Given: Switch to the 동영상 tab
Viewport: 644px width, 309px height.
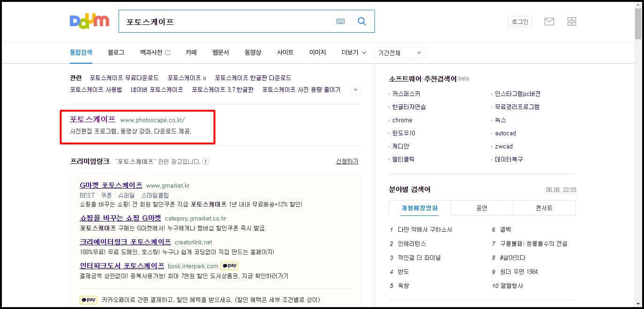Looking at the screenshot, I should (x=253, y=52).
